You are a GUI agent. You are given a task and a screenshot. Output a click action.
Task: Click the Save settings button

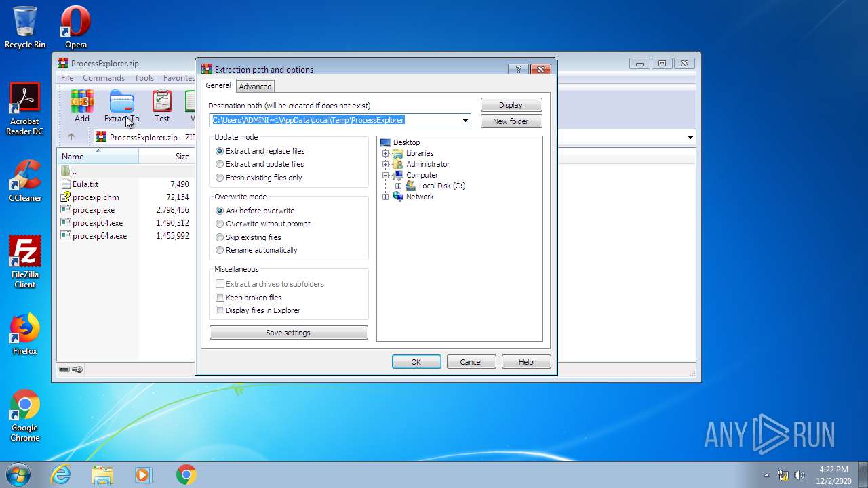288,333
